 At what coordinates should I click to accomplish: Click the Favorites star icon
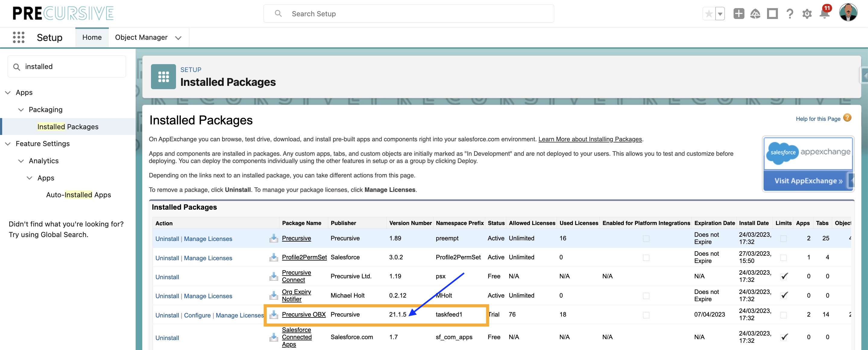[709, 14]
